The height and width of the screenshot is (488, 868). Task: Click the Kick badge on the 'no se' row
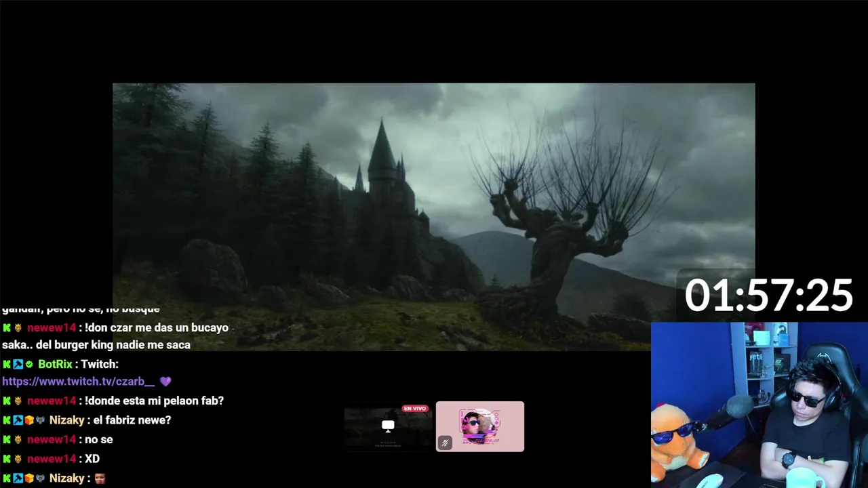tap(7, 440)
